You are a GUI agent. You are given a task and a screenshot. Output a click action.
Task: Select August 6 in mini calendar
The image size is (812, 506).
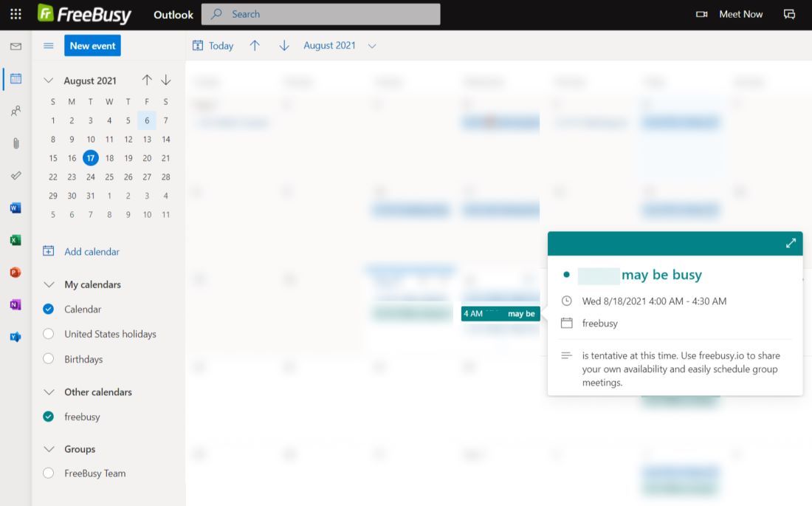(147, 120)
